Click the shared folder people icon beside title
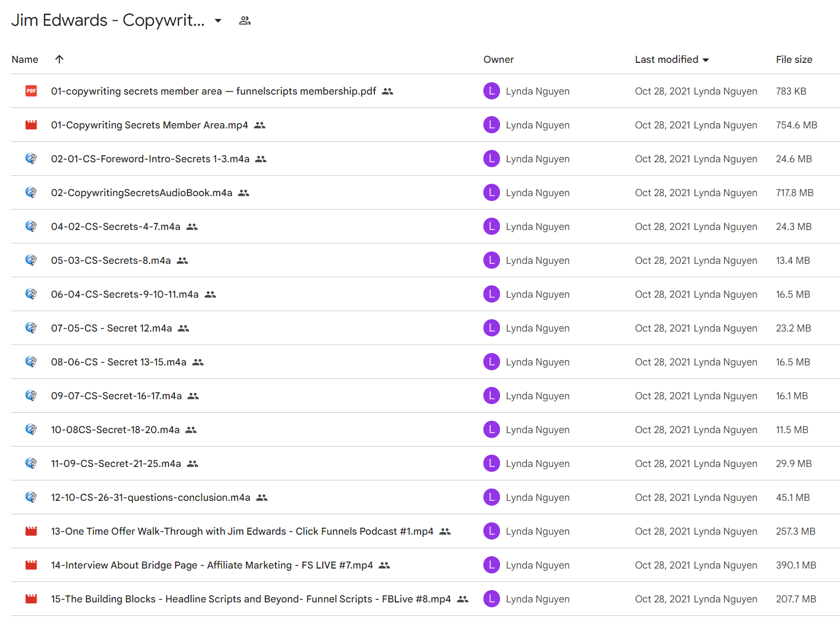The image size is (840, 618). coord(245,21)
